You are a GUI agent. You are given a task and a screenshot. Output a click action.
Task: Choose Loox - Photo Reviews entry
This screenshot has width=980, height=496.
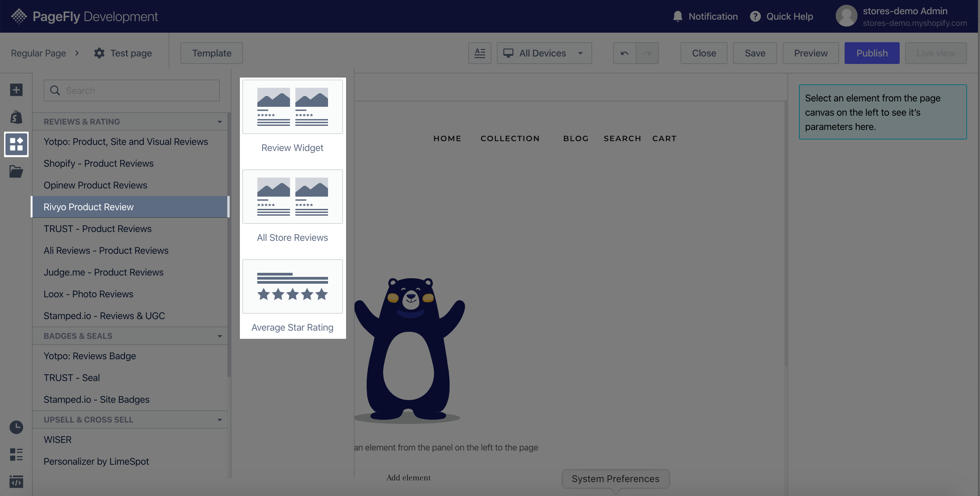pos(88,294)
